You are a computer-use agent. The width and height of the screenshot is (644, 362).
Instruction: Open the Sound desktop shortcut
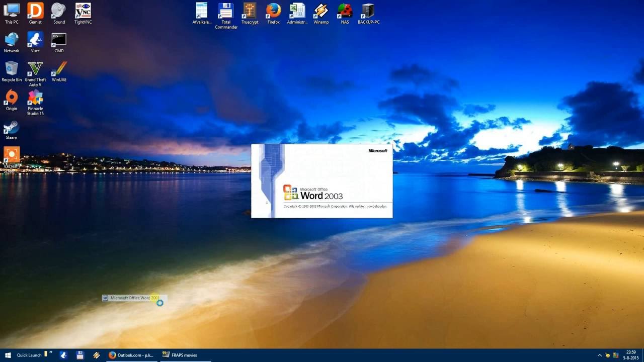tap(59, 14)
